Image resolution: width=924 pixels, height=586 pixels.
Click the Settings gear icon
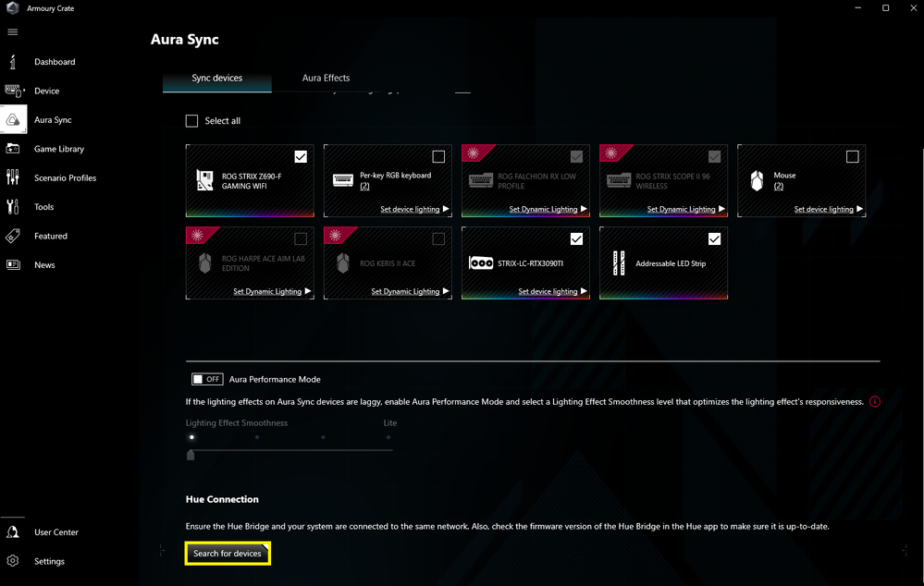(x=12, y=561)
